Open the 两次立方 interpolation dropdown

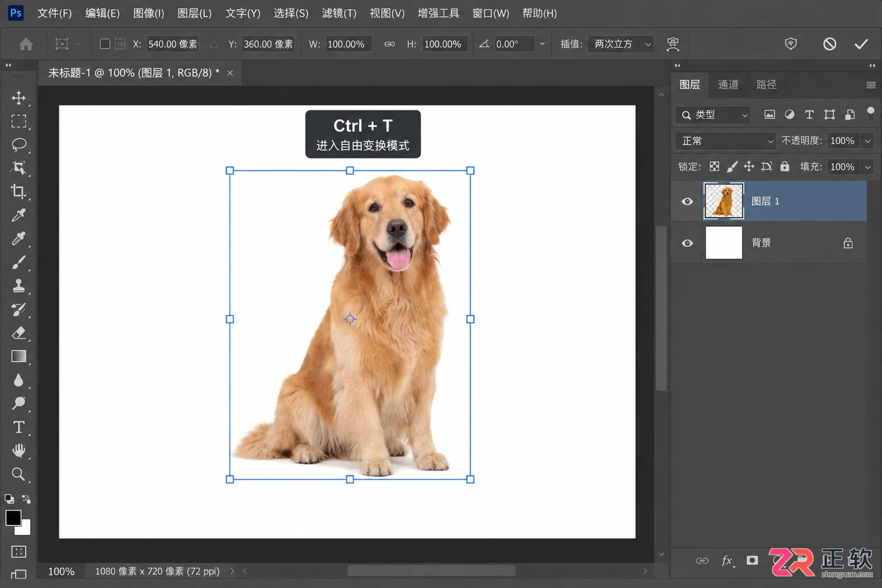pos(620,44)
